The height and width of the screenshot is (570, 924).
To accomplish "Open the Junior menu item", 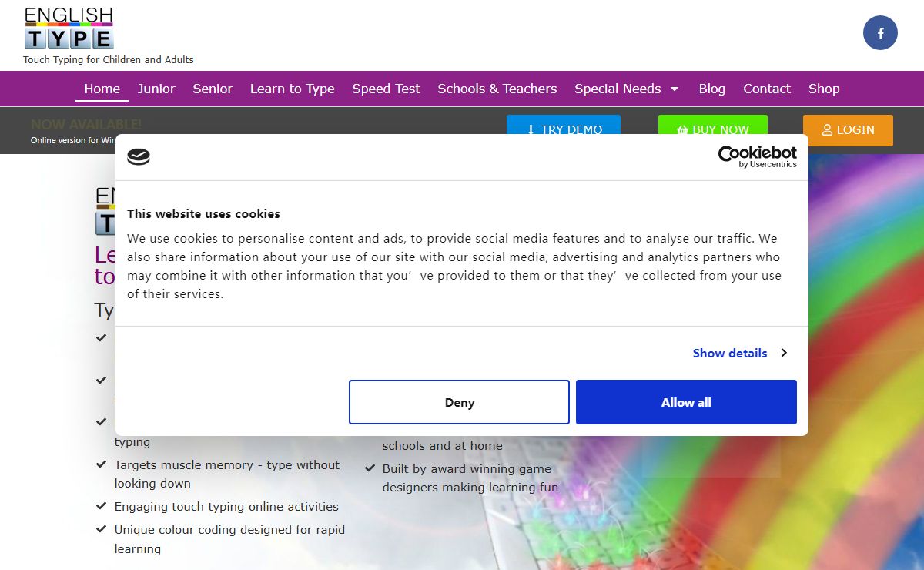I will click(156, 89).
